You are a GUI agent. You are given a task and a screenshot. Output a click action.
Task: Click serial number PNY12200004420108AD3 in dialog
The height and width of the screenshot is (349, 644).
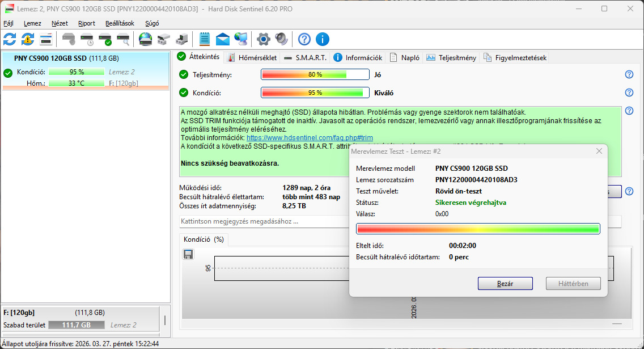tap(476, 180)
